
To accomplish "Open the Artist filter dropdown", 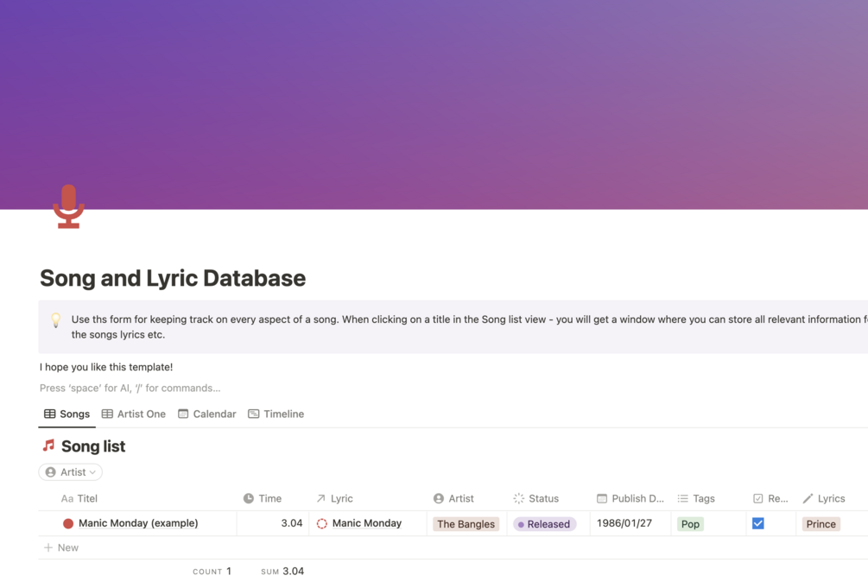I will tap(71, 472).
